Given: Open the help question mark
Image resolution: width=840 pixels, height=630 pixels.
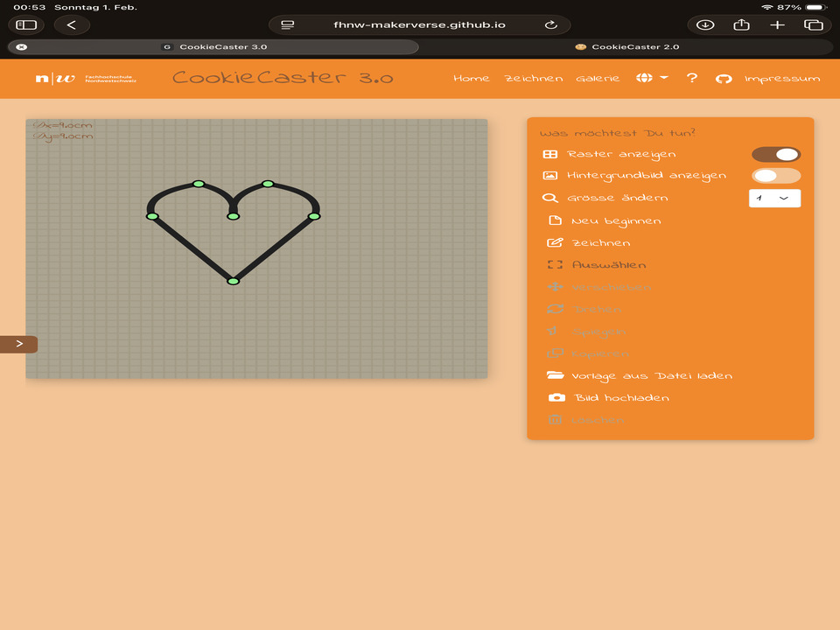Looking at the screenshot, I should (x=692, y=78).
